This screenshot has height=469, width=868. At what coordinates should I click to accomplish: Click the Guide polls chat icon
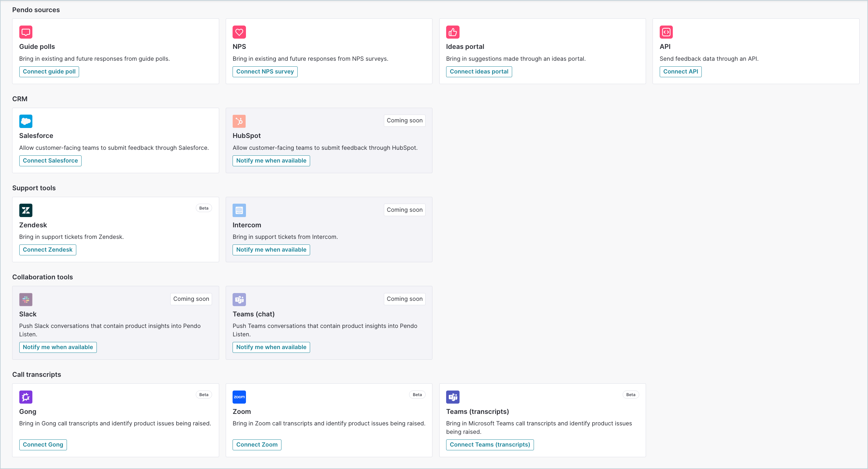click(26, 32)
